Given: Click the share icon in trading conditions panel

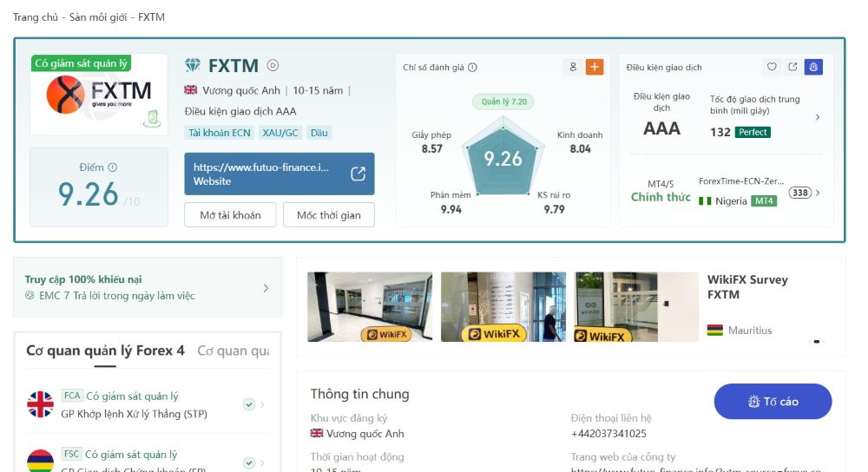Looking at the screenshot, I should (792, 67).
